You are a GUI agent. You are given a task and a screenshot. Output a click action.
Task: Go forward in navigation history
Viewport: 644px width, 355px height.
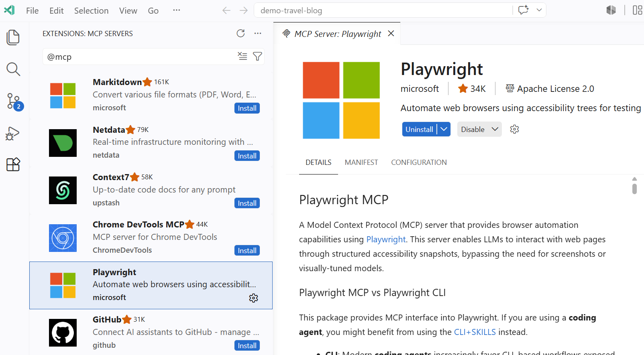[244, 10]
